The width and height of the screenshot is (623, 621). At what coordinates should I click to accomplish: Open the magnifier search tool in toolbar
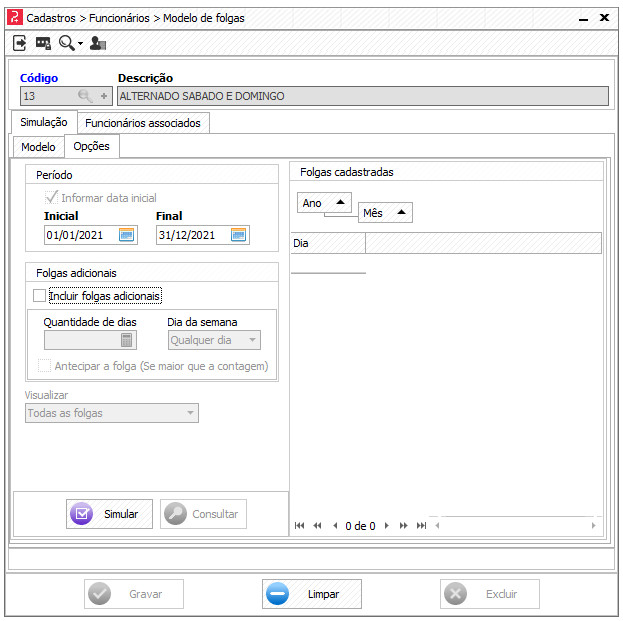pos(66,43)
